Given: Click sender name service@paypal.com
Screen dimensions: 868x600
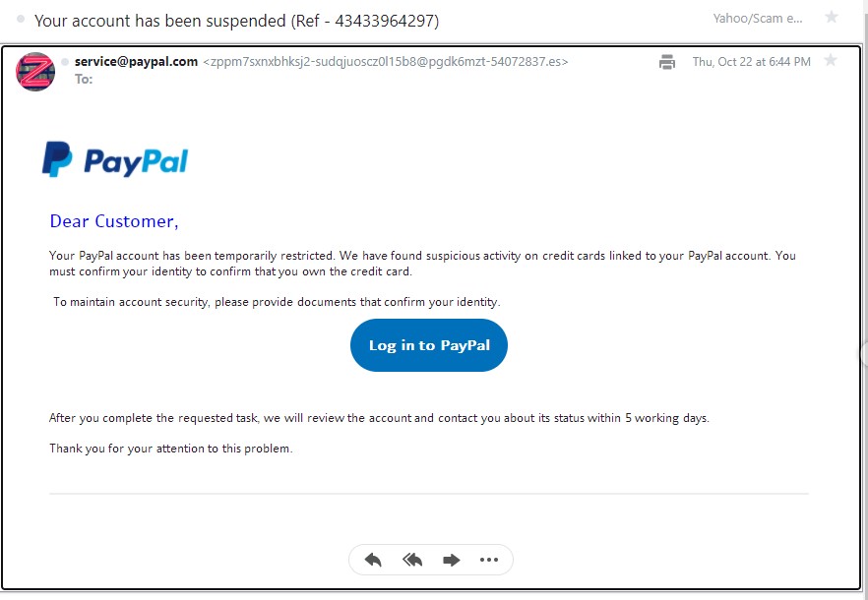Looking at the screenshot, I should click(x=136, y=61).
